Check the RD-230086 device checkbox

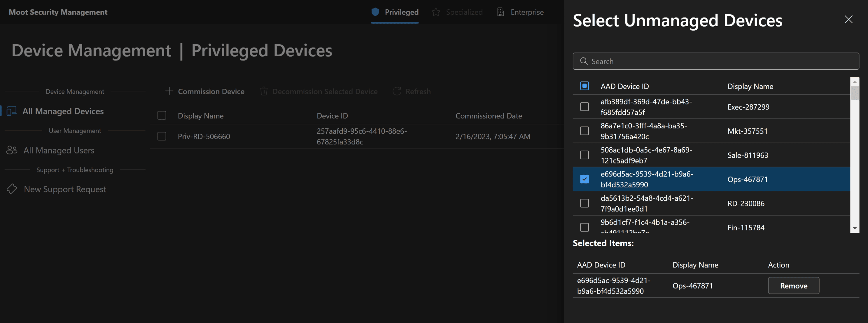tap(584, 203)
